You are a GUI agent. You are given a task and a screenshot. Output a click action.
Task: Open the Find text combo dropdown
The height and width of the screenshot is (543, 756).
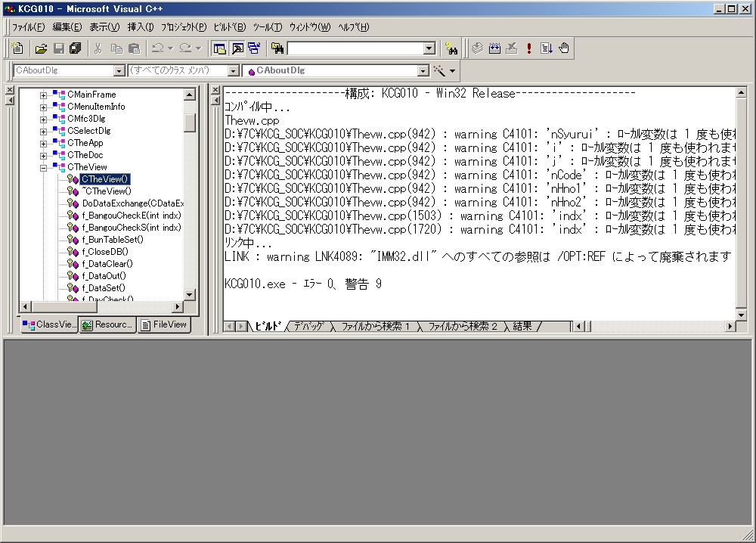(429, 48)
